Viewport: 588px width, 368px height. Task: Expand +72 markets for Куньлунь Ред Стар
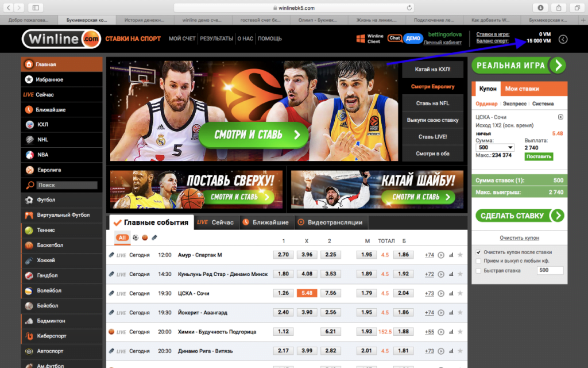click(430, 274)
